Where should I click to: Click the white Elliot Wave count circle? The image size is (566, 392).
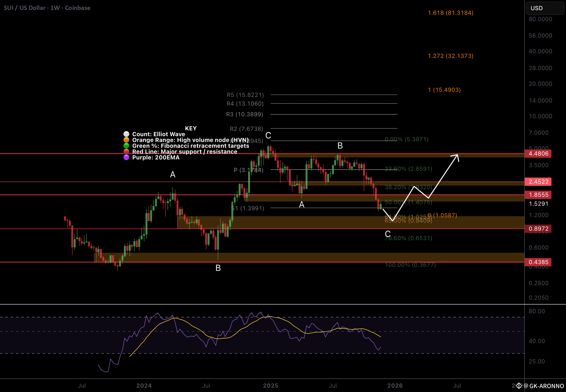coord(126,134)
